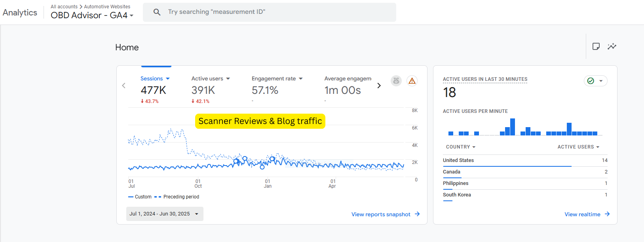Click the View realtime arrow icon
This screenshot has height=242, width=644.
click(607, 214)
